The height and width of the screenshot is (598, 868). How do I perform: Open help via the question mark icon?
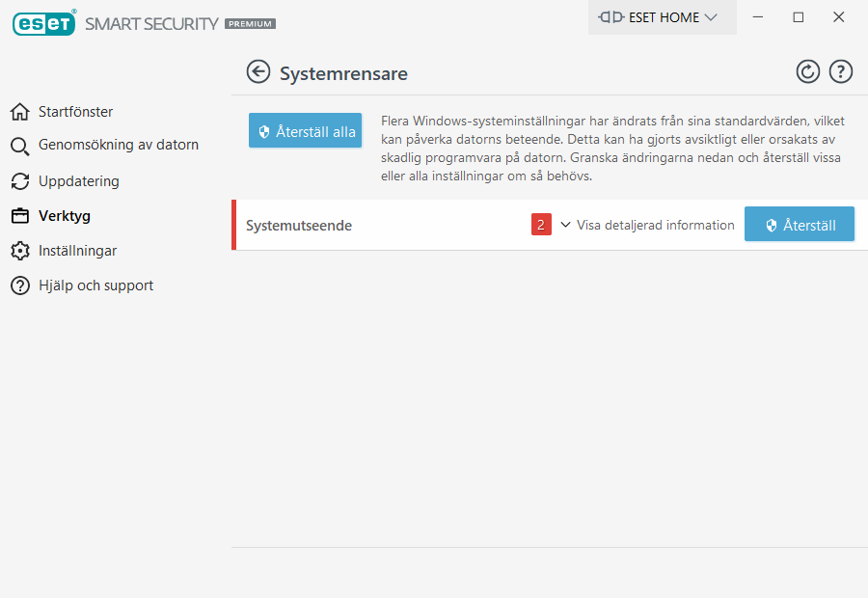pyautogui.click(x=841, y=72)
